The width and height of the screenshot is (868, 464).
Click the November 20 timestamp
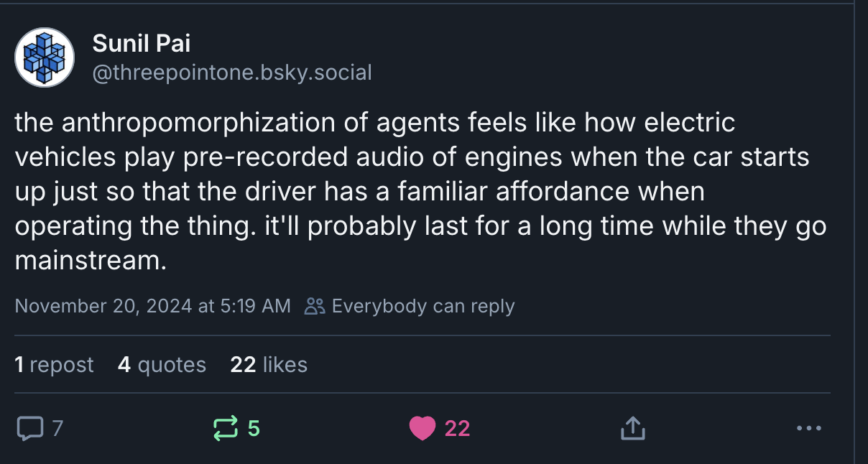pyautogui.click(x=152, y=305)
